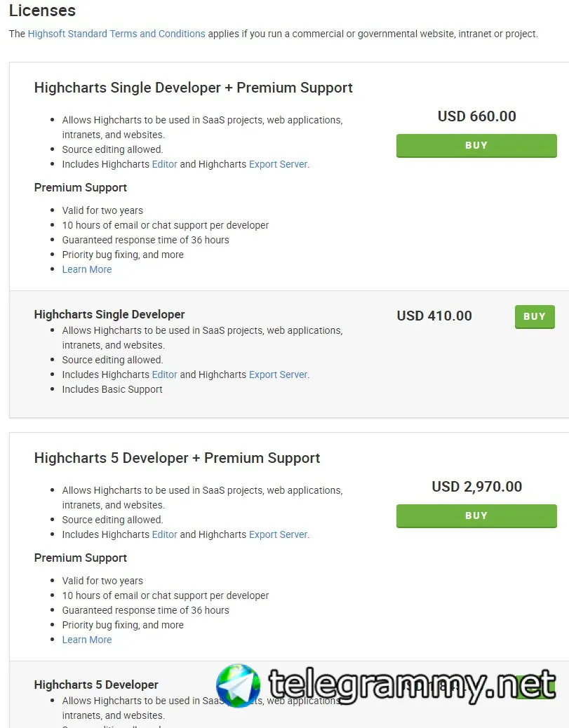Click BUY for the USD 410.00 Single Developer license

(x=535, y=316)
